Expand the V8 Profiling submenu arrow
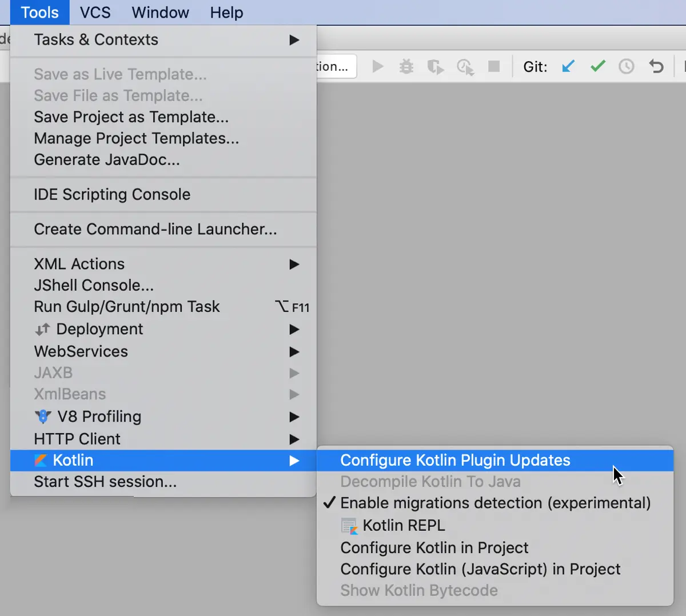Screen dimensions: 686x616 [x=294, y=417]
